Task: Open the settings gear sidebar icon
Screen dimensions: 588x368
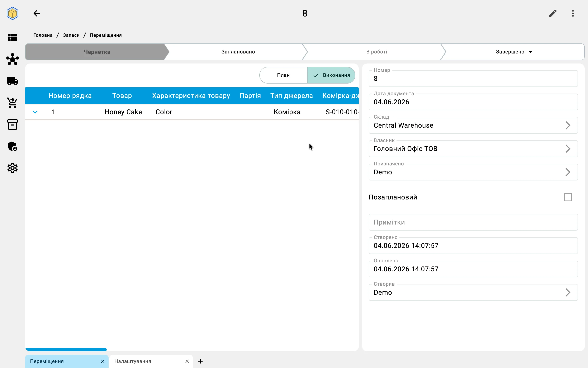Action: [x=12, y=168]
